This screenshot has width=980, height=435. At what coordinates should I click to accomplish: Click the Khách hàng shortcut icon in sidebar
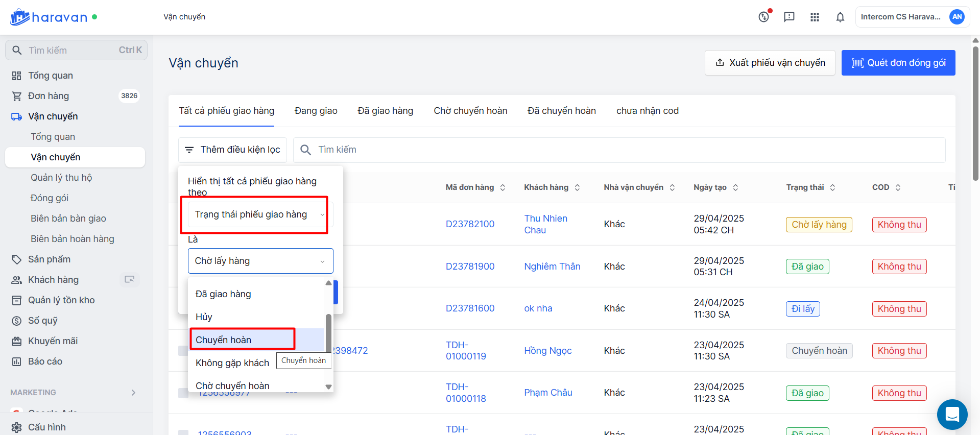[130, 279]
